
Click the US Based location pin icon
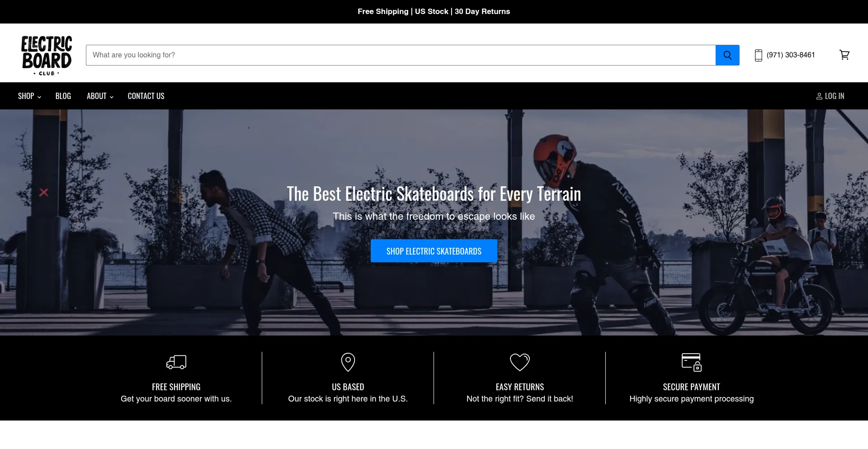[348, 362]
